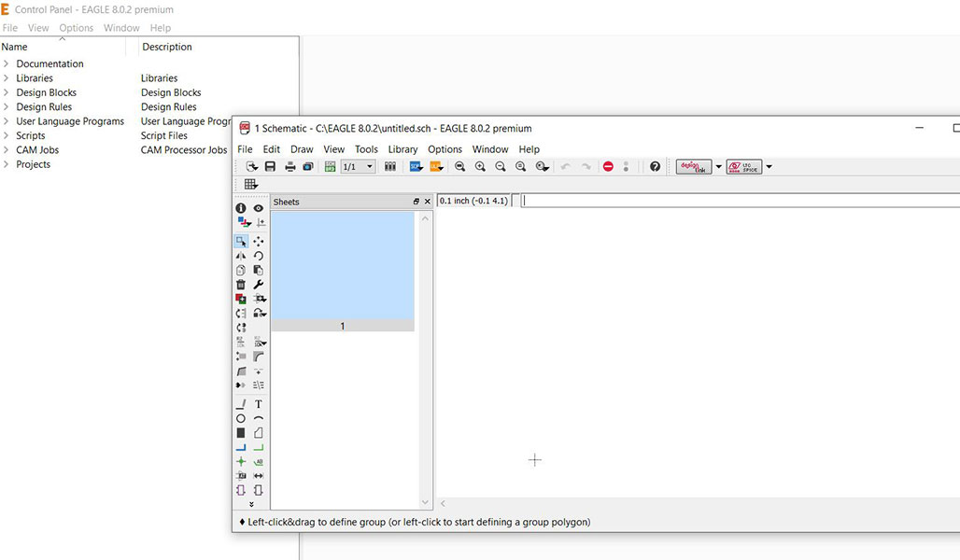Select the Mark tool
The height and width of the screenshot is (560, 960).
click(261, 223)
